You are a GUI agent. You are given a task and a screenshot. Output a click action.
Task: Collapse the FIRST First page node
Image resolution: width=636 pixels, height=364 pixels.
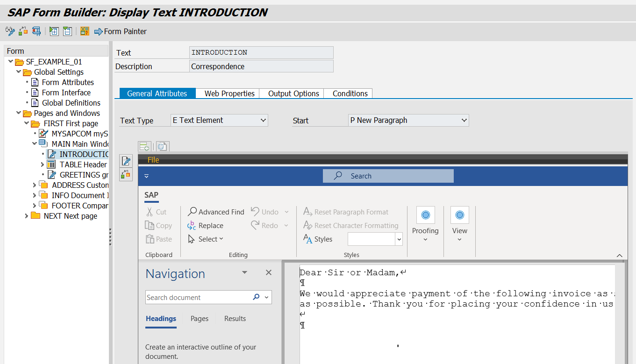tap(27, 123)
